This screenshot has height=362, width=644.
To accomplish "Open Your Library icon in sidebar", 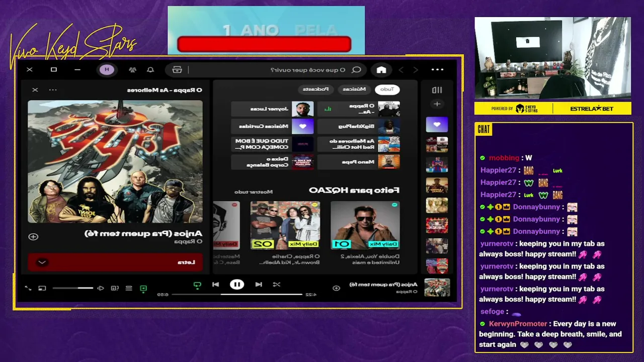I will point(437,90).
